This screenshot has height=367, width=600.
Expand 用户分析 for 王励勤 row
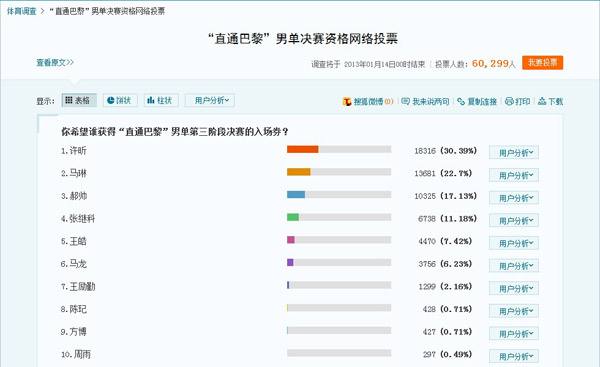click(x=514, y=288)
